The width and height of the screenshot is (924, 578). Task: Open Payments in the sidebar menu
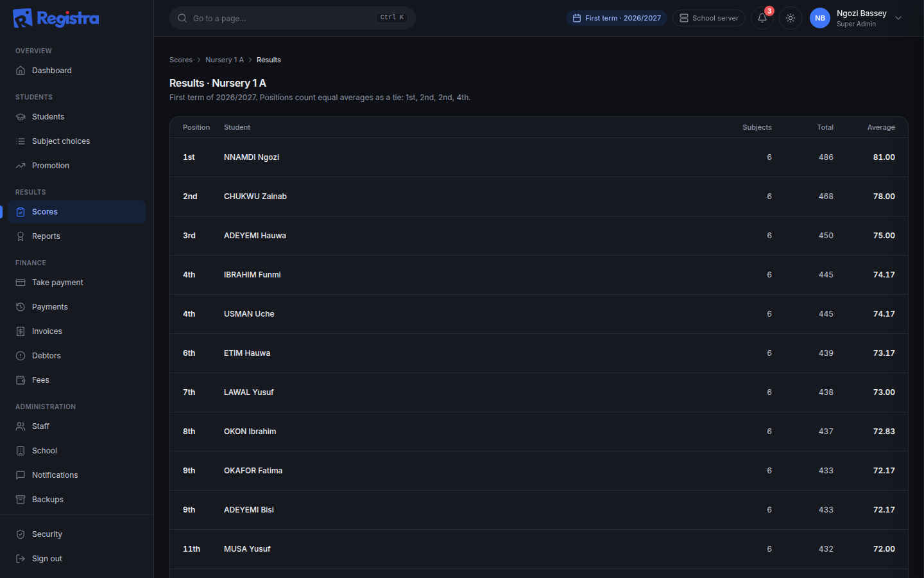pyautogui.click(x=77, y=307)
